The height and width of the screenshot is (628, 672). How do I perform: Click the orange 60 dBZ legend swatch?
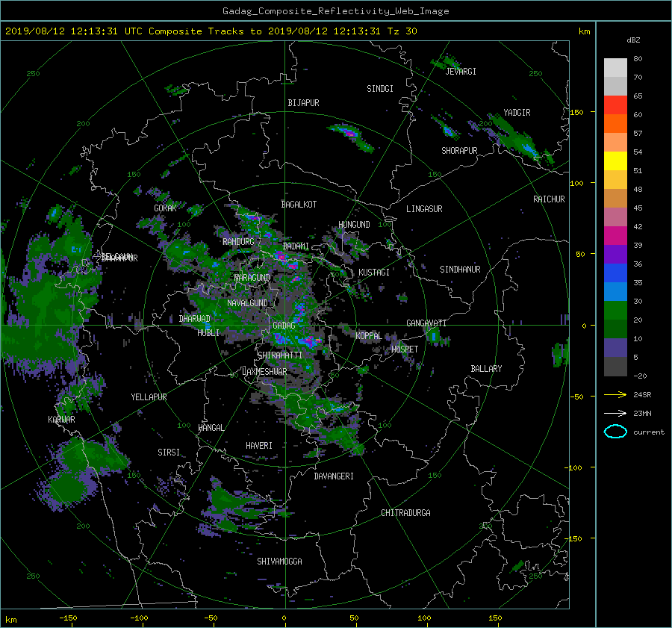(615, 123)
